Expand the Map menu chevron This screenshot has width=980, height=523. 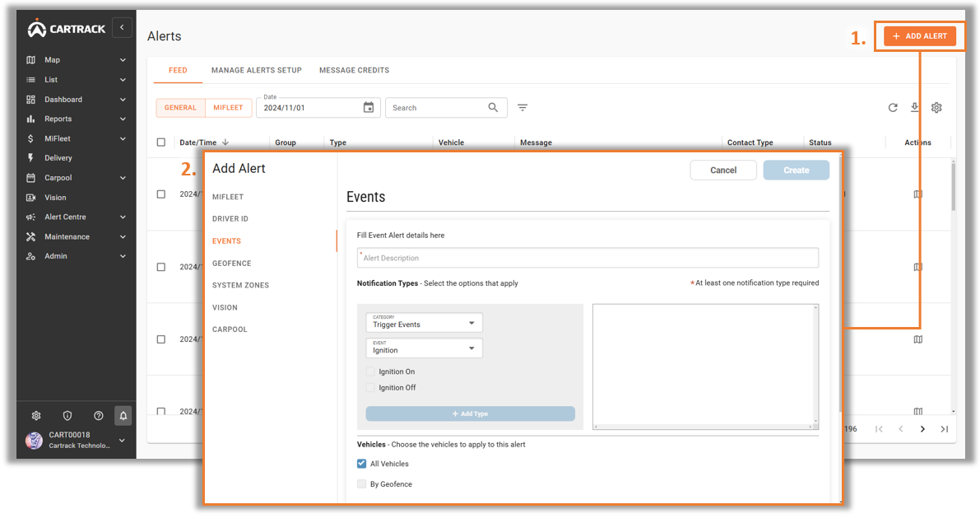123,60
